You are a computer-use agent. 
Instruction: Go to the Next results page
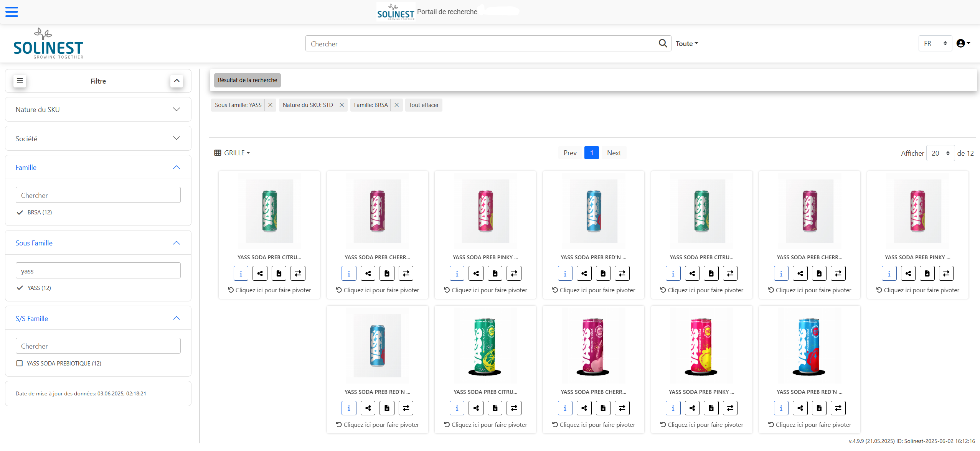point(614,153)
